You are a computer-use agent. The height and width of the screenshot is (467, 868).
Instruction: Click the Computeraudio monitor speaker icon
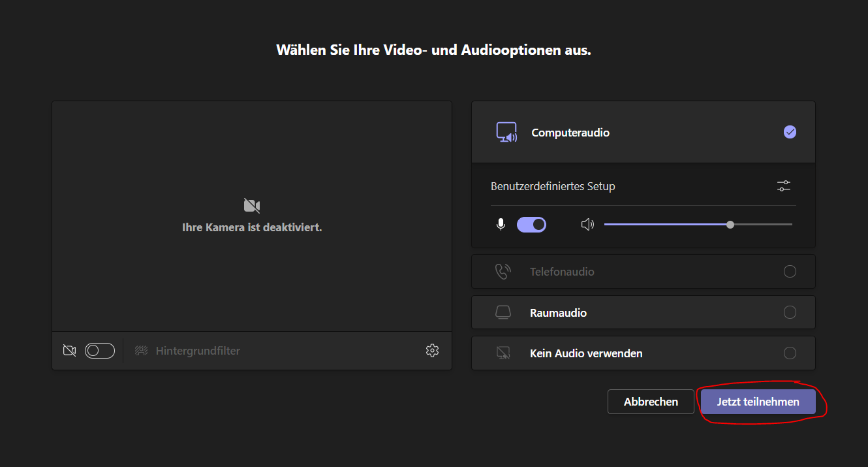(x=506, y=132)
